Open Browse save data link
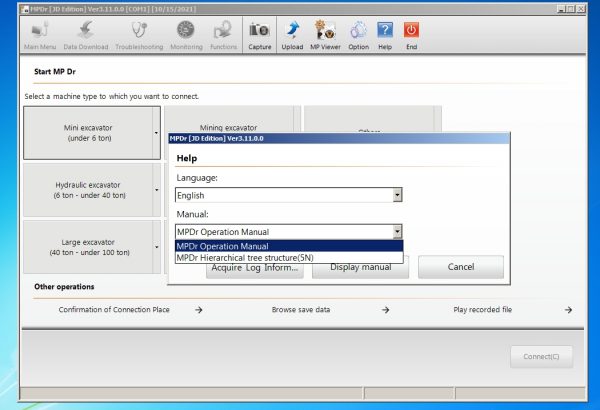600x410 pixels. click(x=301, y=310)
